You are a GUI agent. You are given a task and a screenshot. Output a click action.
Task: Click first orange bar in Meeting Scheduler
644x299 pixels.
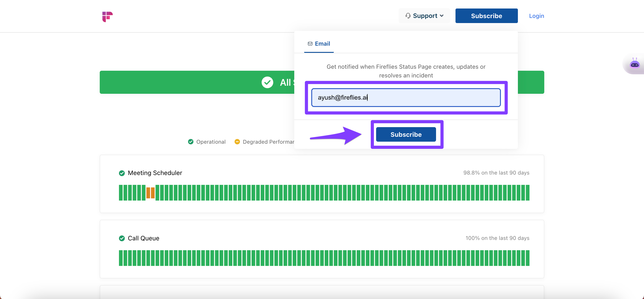point(148,193)
